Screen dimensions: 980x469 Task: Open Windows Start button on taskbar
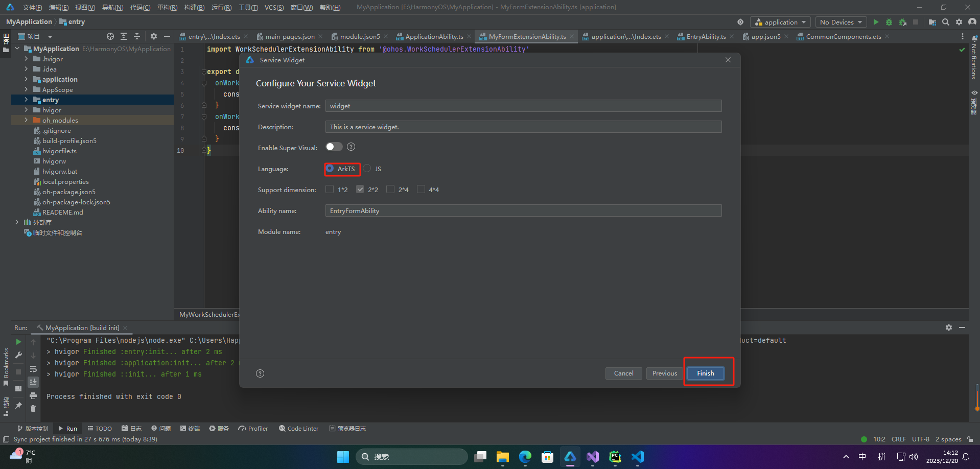(343, 457)
